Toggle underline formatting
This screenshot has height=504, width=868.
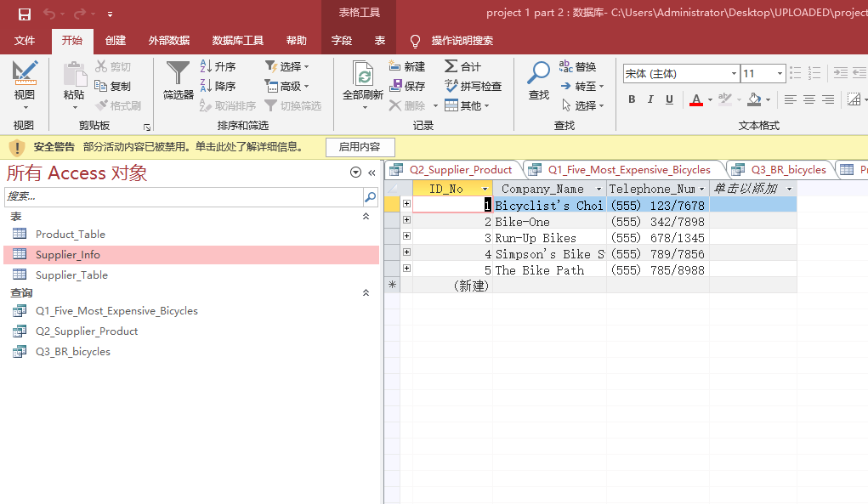pyautogui.click(x=669, y=99)
